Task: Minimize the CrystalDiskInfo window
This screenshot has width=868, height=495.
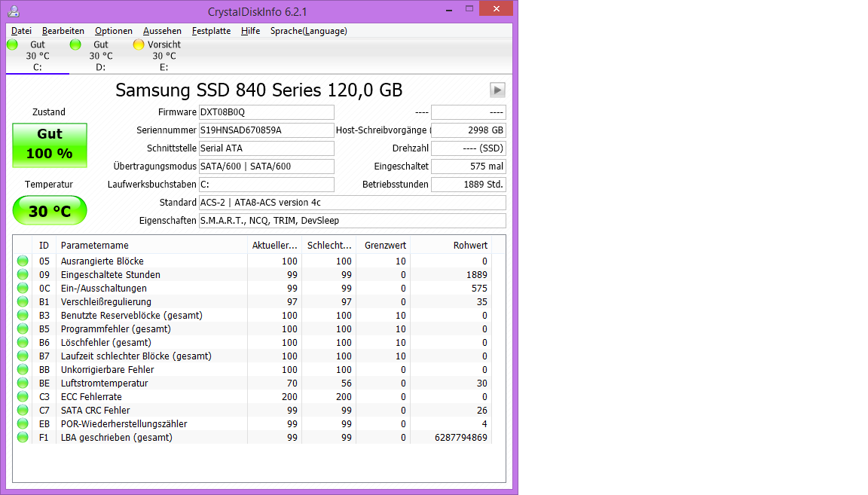Action: [449, 9]
